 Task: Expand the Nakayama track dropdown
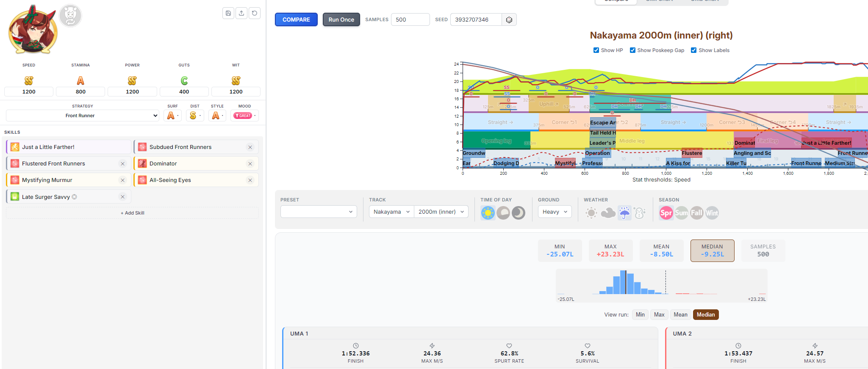coord(391,212)
